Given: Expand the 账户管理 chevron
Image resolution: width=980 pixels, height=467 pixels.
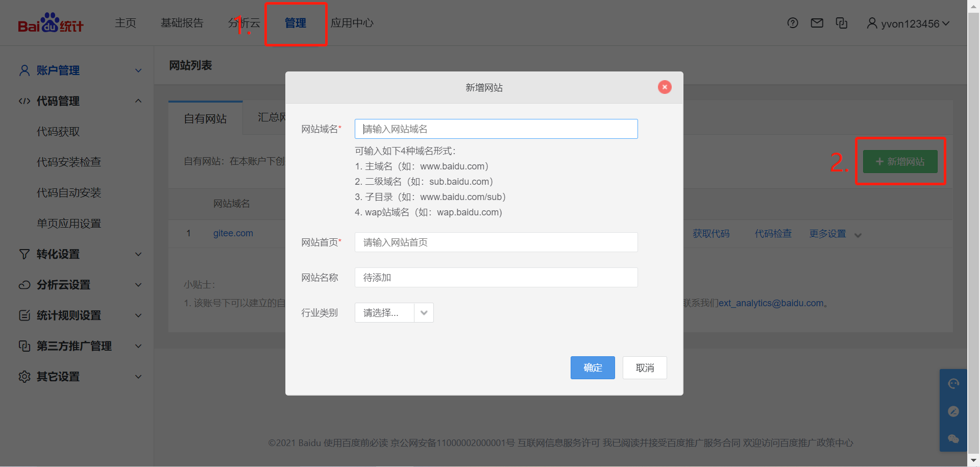Looking at the screenshot, I should pyautogui.click(x=138, y=70).
